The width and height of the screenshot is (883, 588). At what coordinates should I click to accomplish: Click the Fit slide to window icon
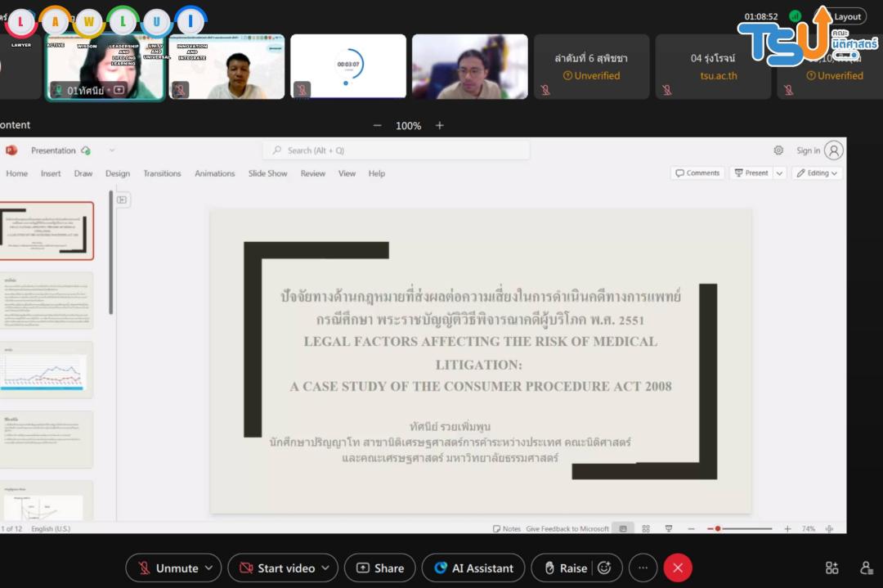(830, 529)
